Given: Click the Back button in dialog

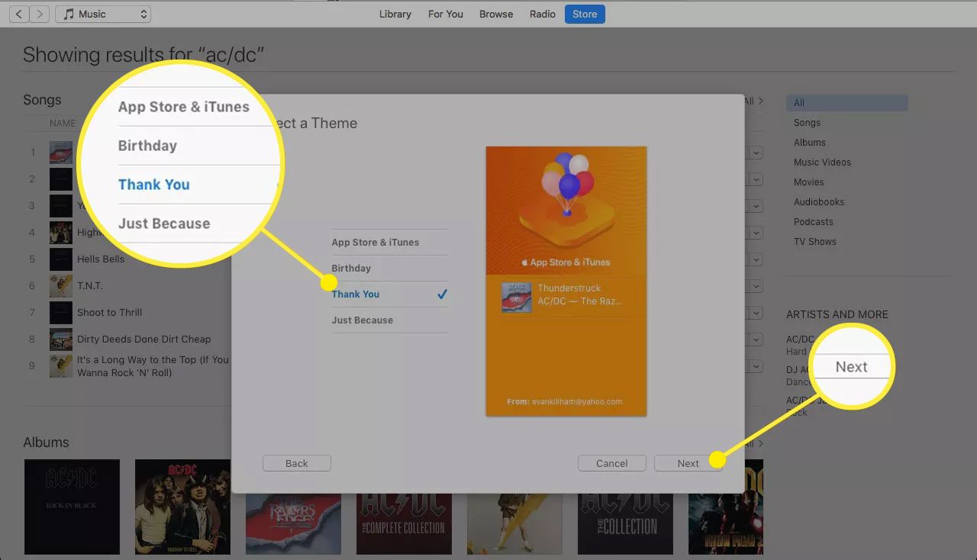Looking at the screenshot, I should [297, 463].
